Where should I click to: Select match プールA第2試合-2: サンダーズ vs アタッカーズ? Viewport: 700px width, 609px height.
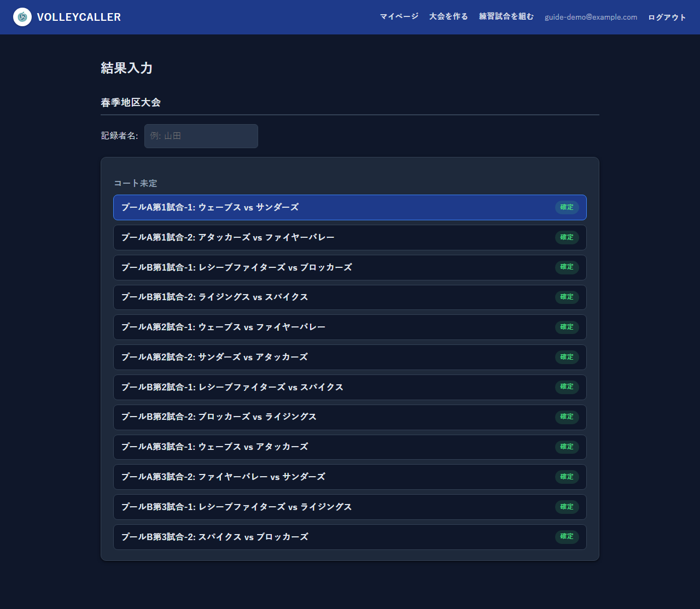(x=350, y=358)
